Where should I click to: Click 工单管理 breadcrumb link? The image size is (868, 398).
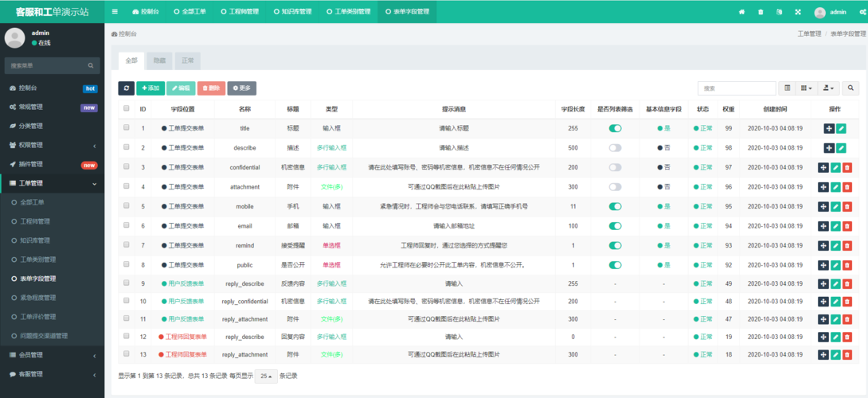809,33
